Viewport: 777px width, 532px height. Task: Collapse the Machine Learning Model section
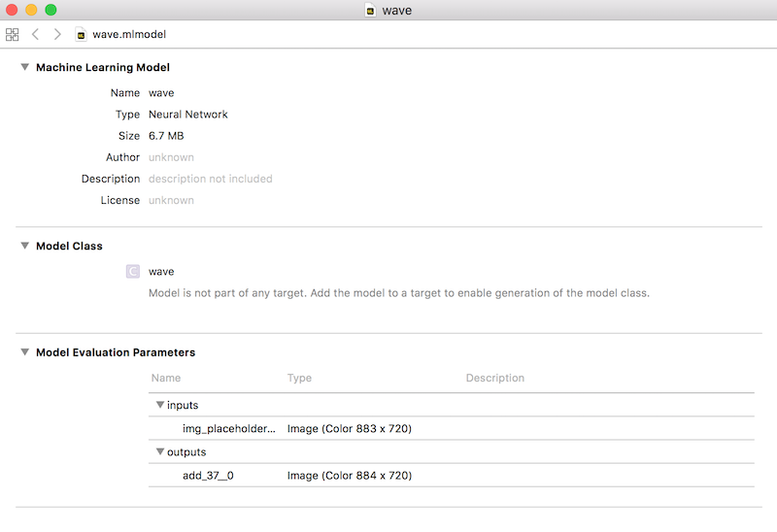pos(25,67)
